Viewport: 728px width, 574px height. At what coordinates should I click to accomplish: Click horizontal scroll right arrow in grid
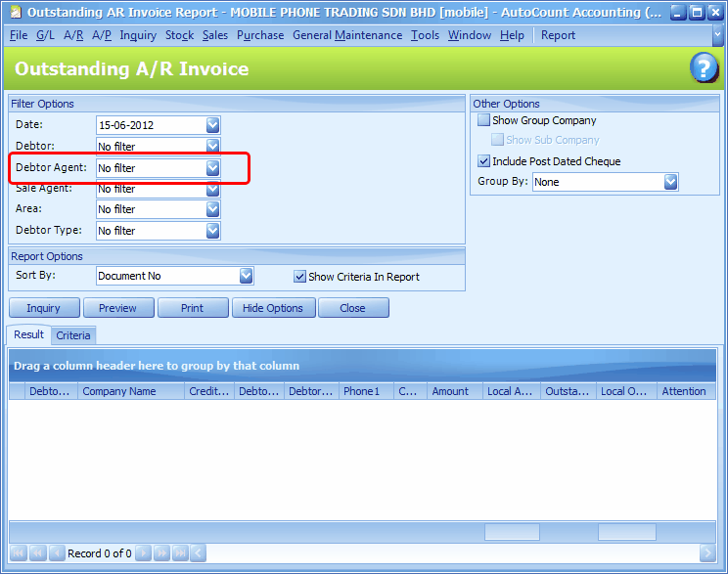click(x=707, y=552)
